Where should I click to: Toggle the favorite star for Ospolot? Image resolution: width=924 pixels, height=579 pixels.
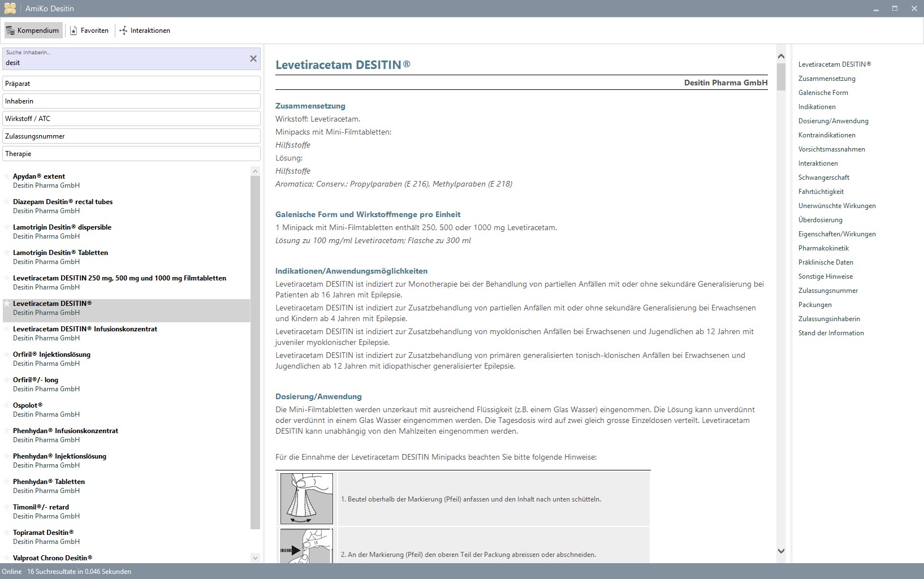click(7, 405)
